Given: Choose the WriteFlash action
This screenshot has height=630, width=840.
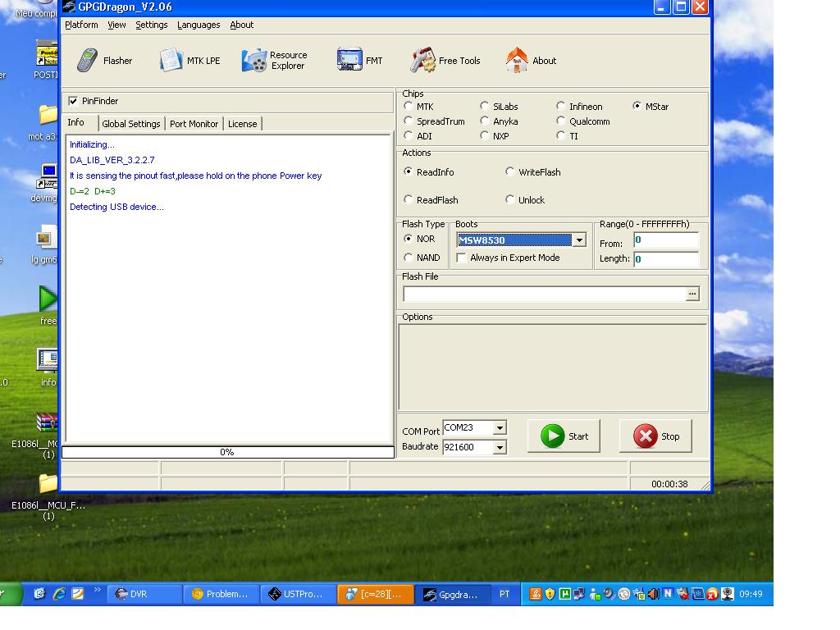Looking at the screenshot, I should 510,172.
